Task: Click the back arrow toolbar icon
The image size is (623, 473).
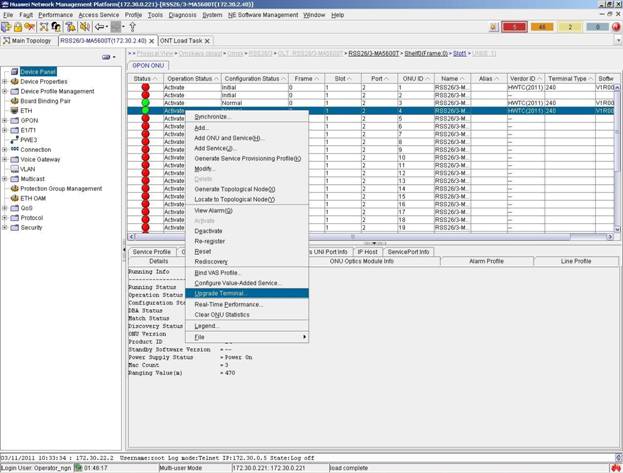Action: point(99,27)
